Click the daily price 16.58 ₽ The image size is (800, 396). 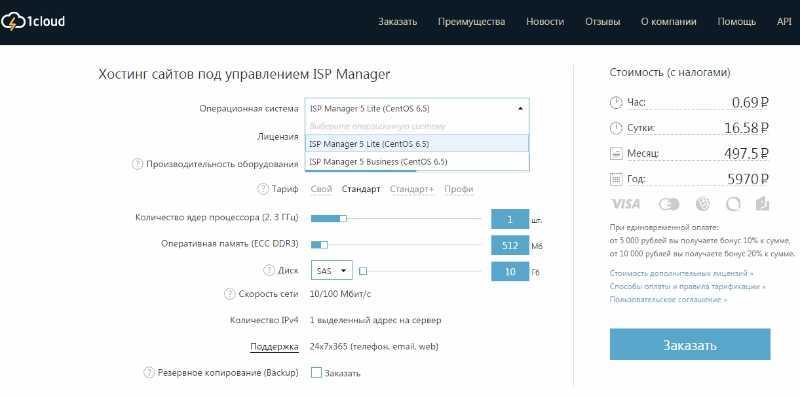pyautogui.click(x=746, y=128)
